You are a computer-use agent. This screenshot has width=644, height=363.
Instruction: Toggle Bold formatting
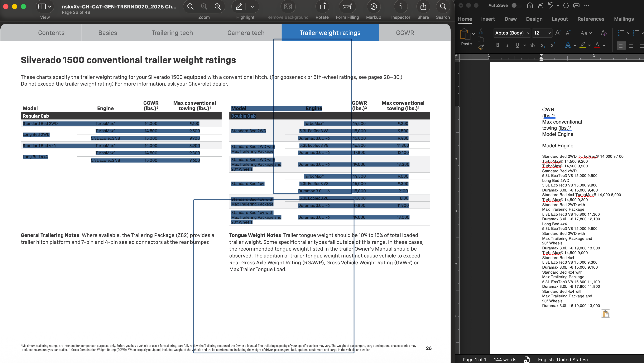tap(497, 45)
